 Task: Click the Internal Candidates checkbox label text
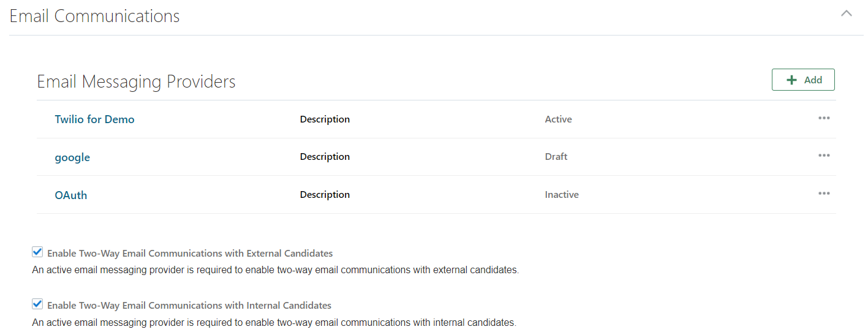(x=189, y=305)
